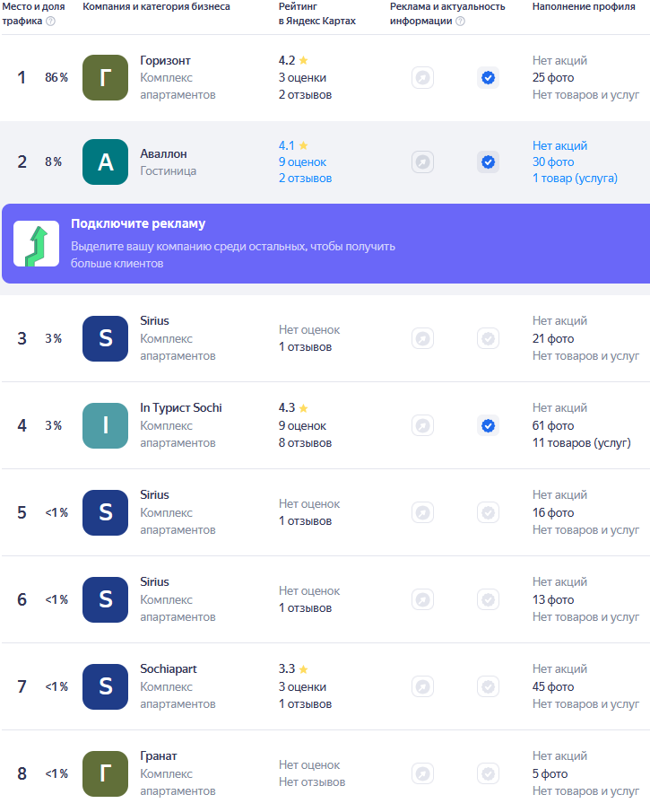
Task: Click the verified checkmark badge for Горизонт
Action: (x=488, y=78)
